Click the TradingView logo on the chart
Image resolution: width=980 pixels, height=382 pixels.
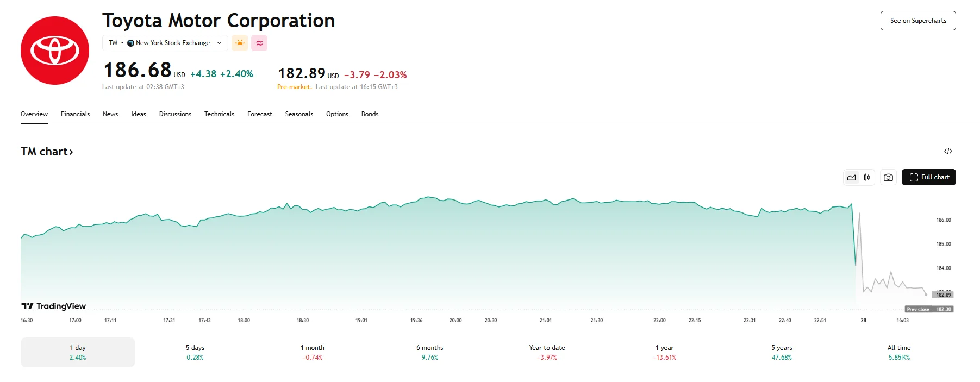pyautogui.click(x=53, y=306)
